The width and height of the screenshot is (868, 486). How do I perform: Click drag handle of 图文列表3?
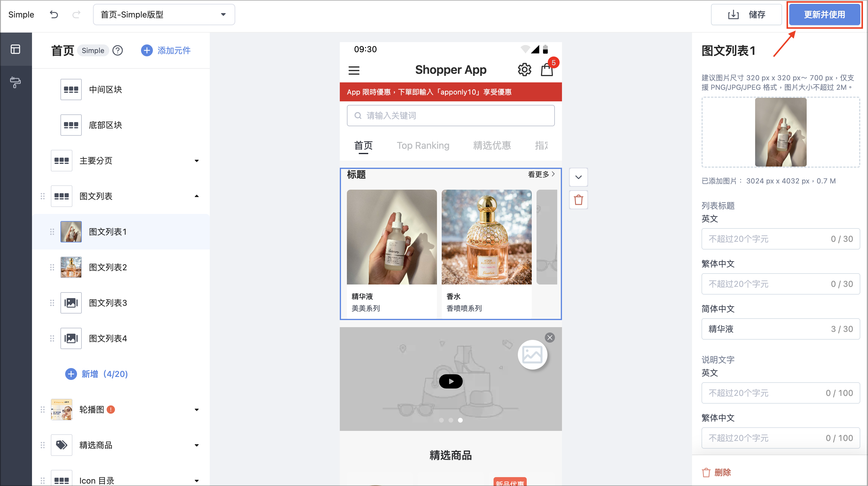[52, 303]
